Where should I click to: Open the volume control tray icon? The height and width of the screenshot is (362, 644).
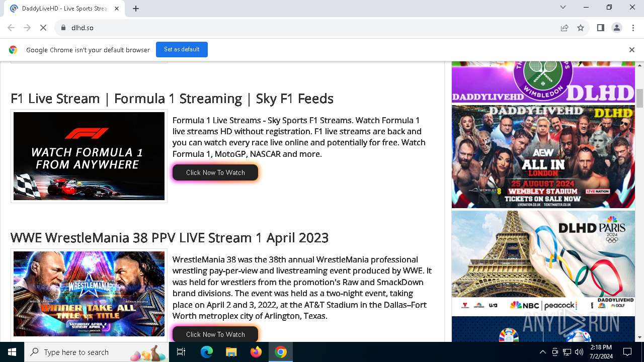[x=579, y=352]
